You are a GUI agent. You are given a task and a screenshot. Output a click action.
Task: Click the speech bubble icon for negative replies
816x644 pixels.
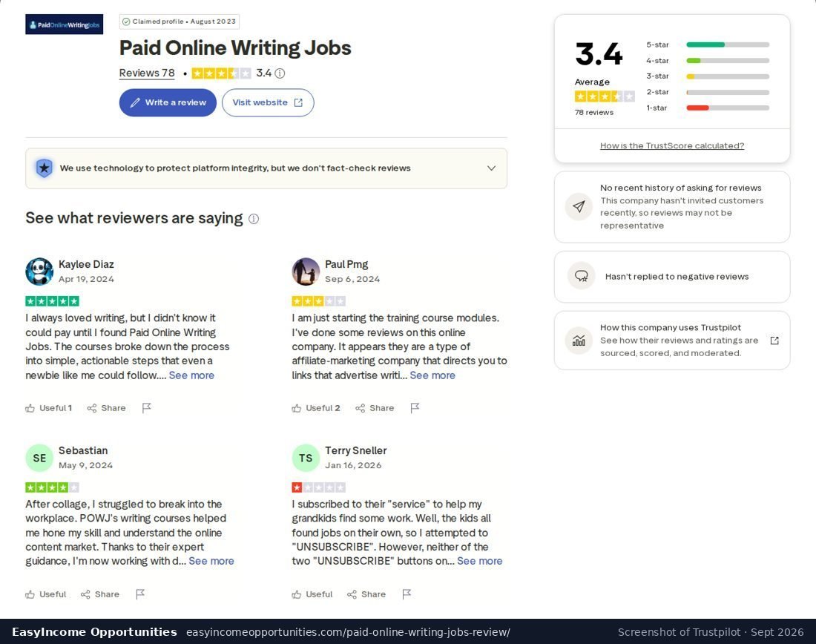coord(582,276)
